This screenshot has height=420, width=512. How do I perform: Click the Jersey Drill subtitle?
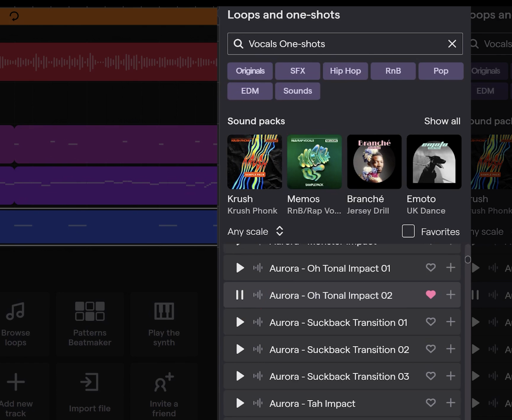368,211
